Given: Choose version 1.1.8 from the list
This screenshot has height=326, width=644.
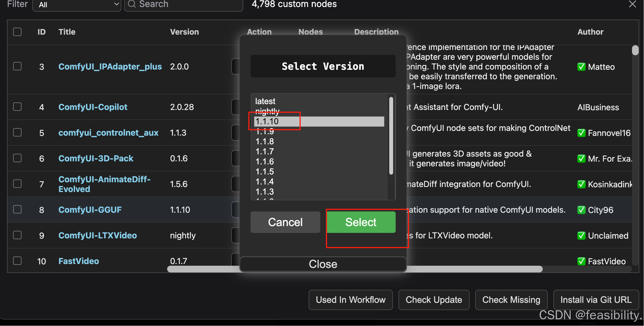Looking at the screenshot, I should tap(265, 142).
